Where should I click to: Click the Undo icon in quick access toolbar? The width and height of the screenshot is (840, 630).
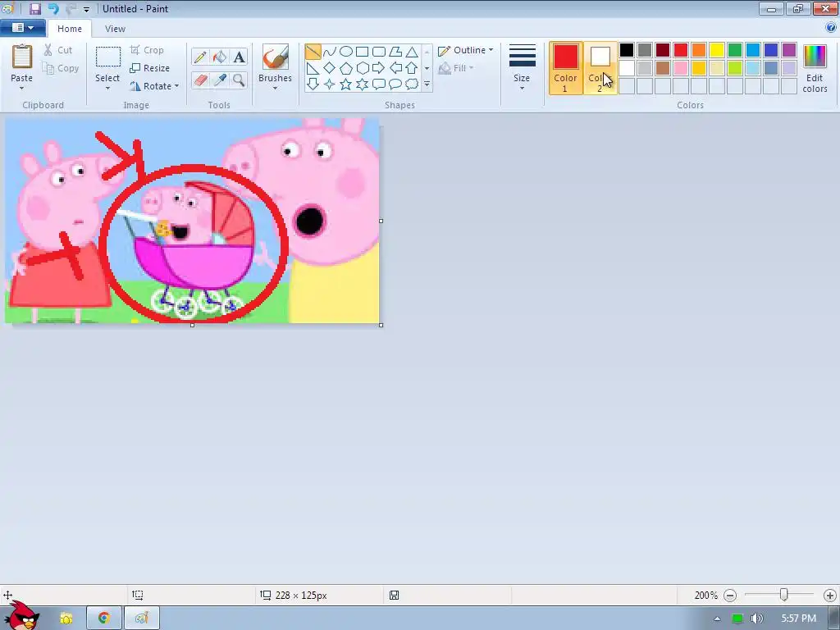(53, 8)
